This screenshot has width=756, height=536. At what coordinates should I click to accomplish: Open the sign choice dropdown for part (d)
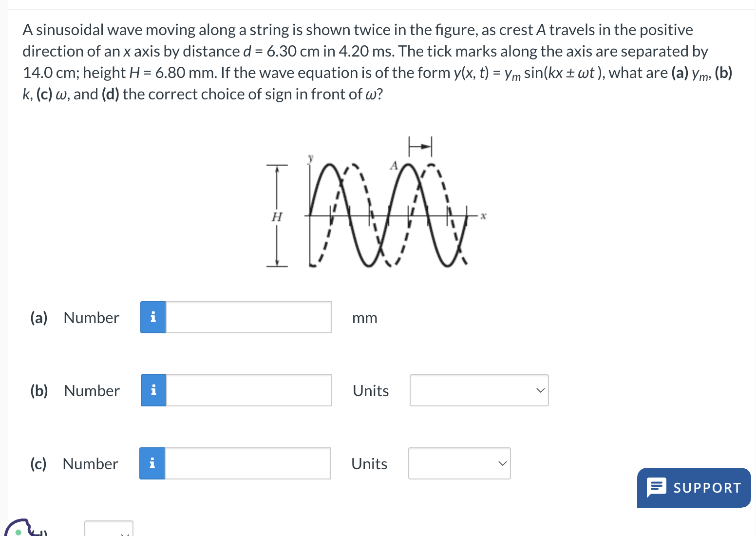108,531
